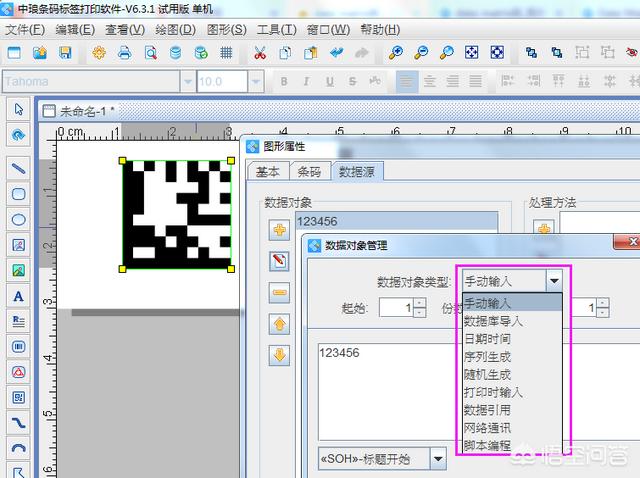Viewport: 640px width, 478px height.
Task: Cut selection with the scissors icon
Action: pyautogui.click(x=260, y=53)
